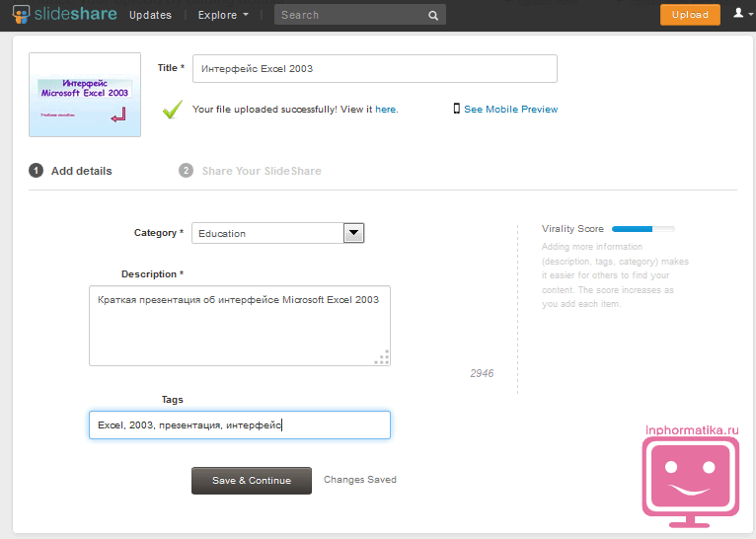The image size is (756, 539).
Task: Switch to Share Your SlideShare step
Action: point(262,171)
